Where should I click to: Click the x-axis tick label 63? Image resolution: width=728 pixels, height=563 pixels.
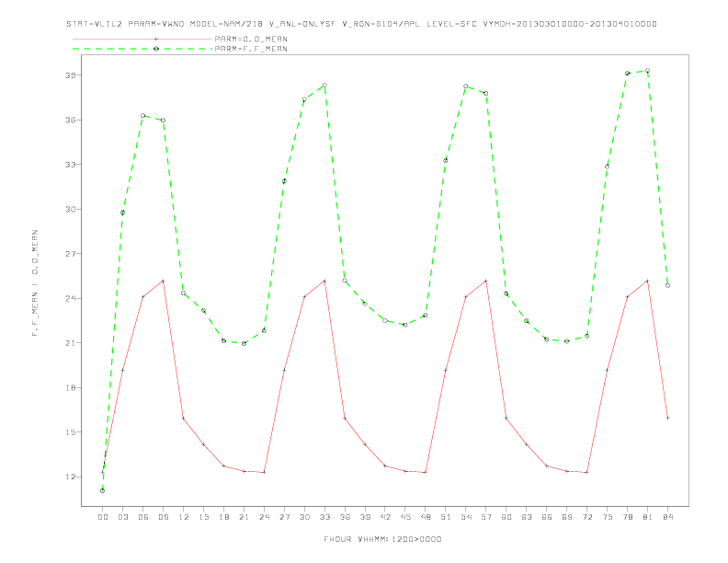(x=527, y=517)
